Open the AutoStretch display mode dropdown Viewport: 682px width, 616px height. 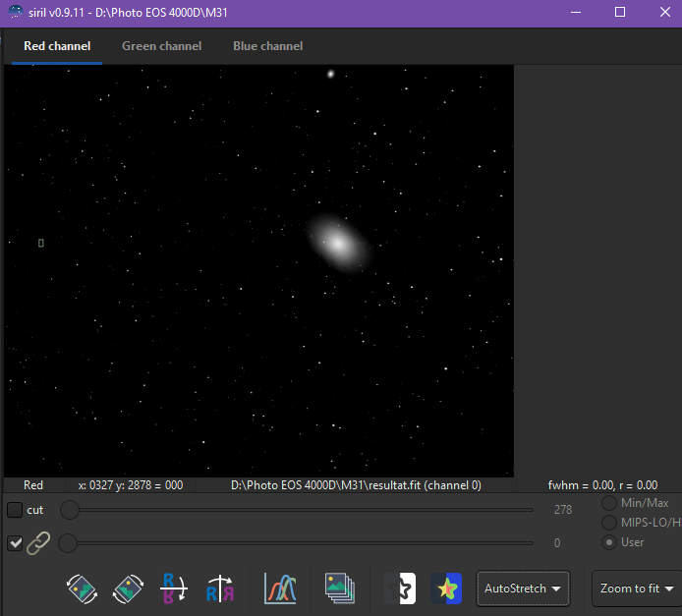click(x=523, y=588)
